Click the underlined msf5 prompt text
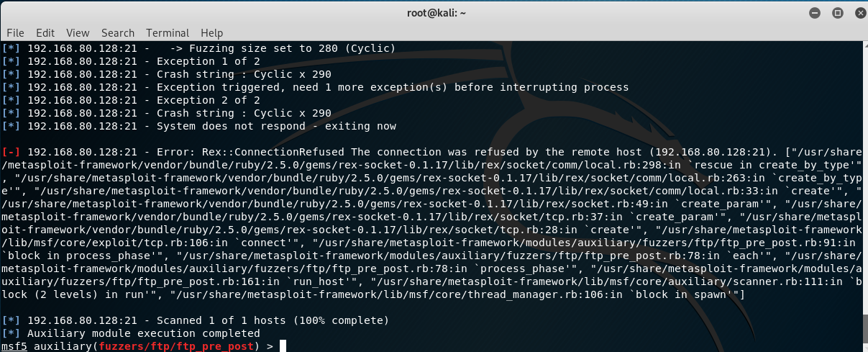 click(x=15, y=346)
